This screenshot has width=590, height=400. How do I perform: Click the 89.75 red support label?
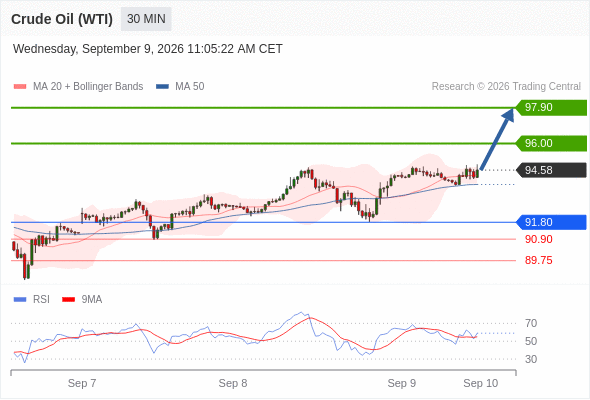pyautogui.click(x=538, y=260)
